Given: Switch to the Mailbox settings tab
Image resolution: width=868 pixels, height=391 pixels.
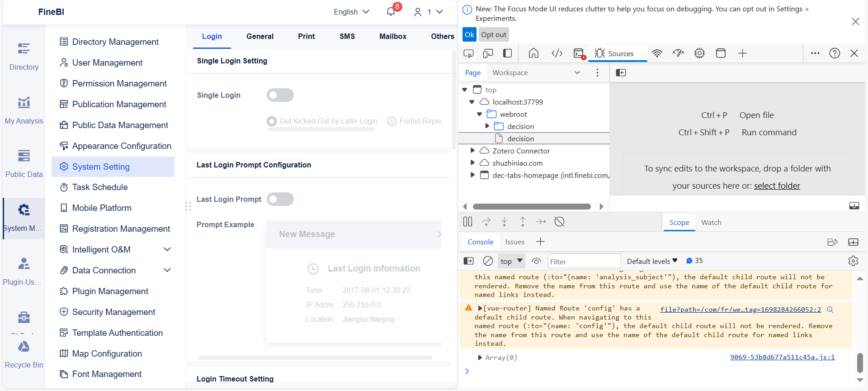Looking at the screenshot, I should point(393,36).
